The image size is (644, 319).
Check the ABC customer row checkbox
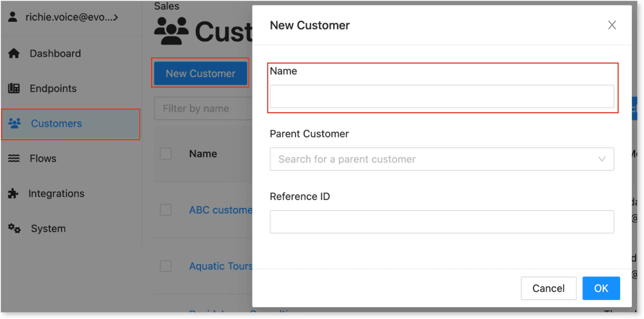coord(166,210)
